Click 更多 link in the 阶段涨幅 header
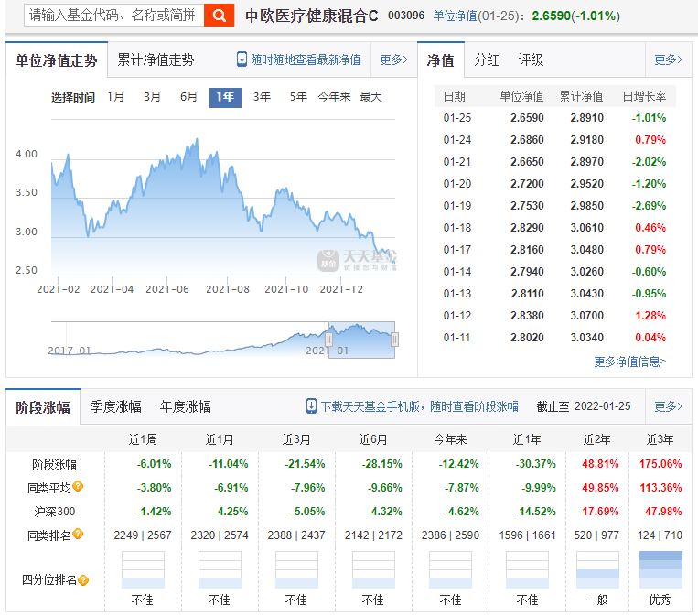This screenshot has width=698, height=616. 668,406
